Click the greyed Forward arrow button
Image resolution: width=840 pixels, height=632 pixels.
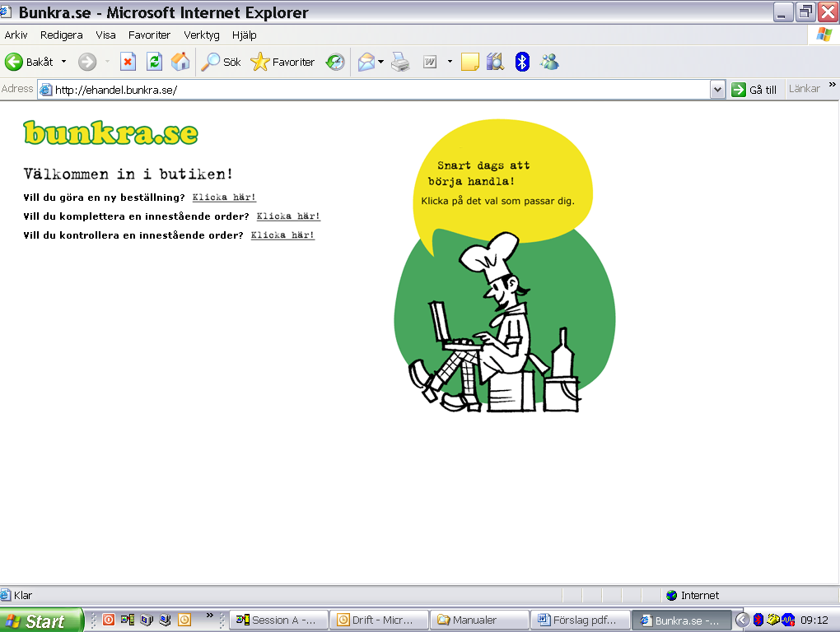[x=87, y=62]
